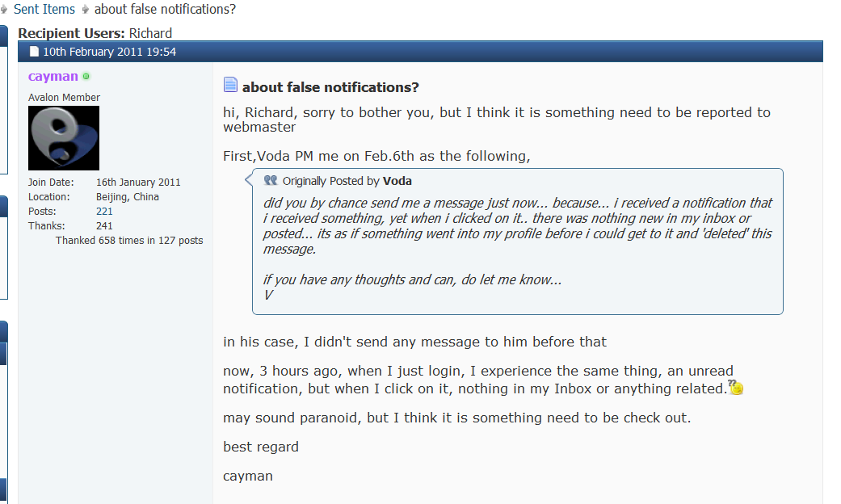Click the page icon beside the message date
This screenshot has width=841, height=504.
34,52
